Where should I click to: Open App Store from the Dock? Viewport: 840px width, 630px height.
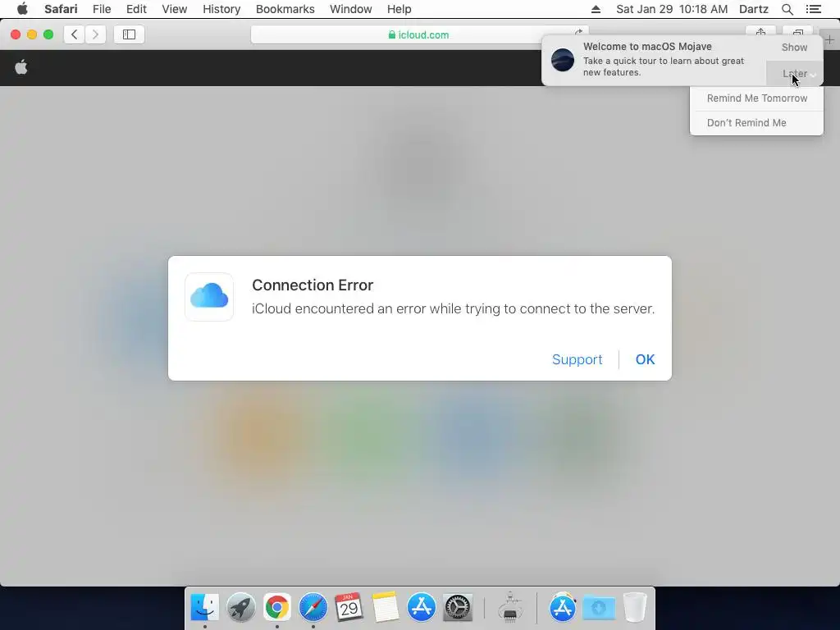[422, 608]
